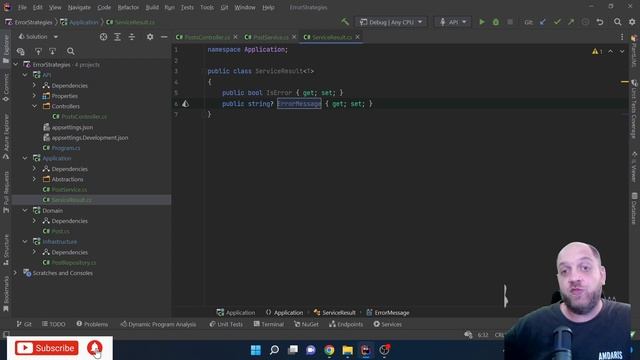The width and height of the screenshot is (640, 360).
Task: Open taskbar search
Action: coord(274,350)
